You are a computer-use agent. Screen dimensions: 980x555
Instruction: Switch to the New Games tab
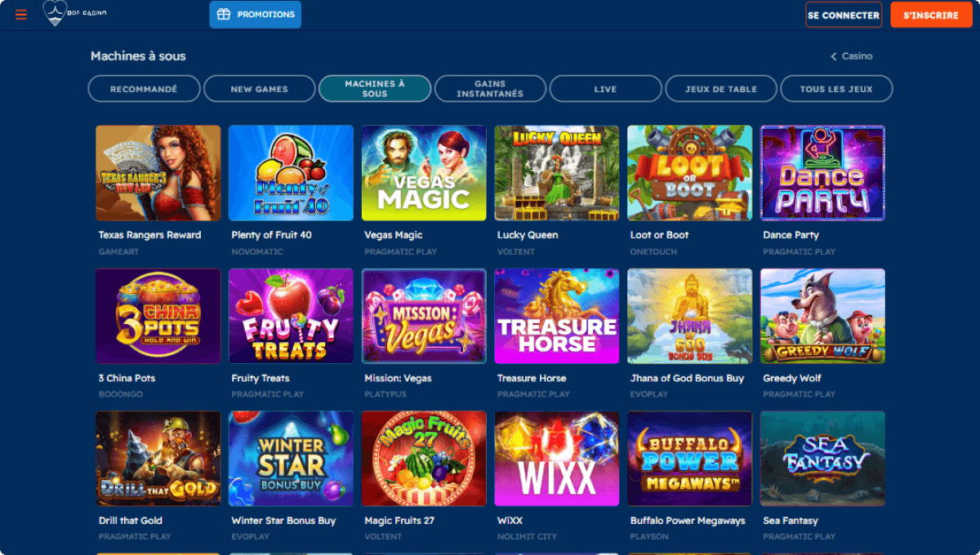click(x=260, y=89)
